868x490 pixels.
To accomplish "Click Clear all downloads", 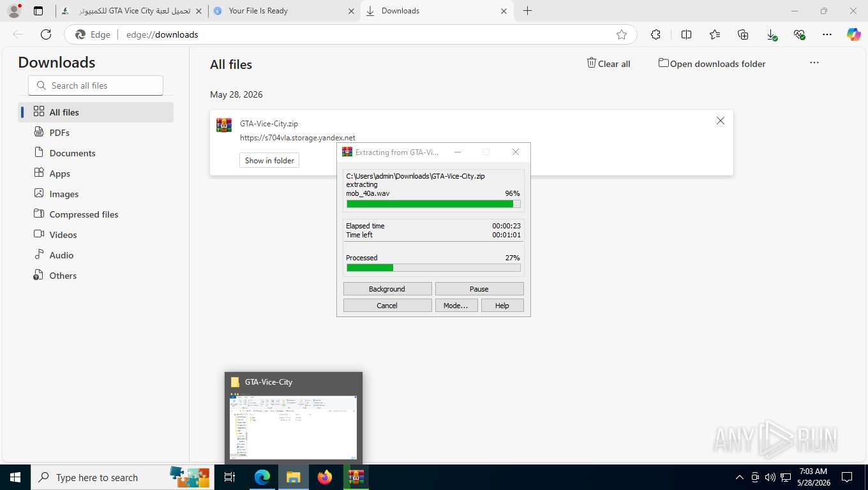I will click(x=609, y=64).
